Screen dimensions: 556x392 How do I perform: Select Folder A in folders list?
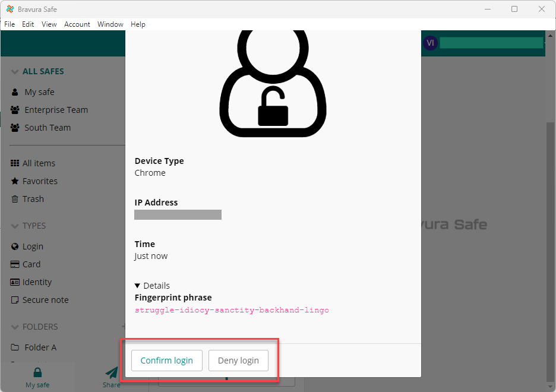pos(40,347)
